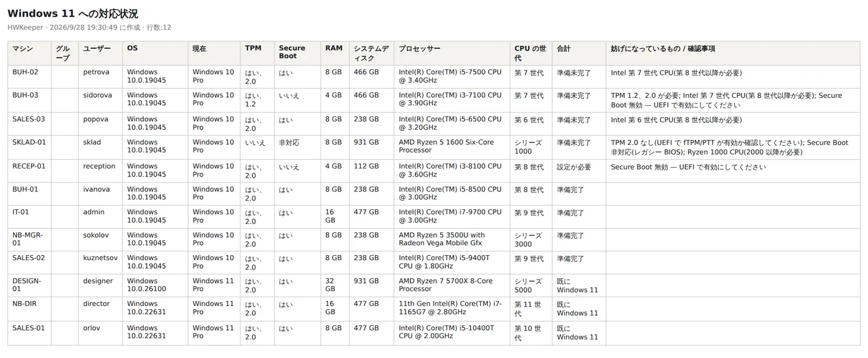The width and height of the screenshot is (868, 358).
Task: Click machine name 'NB-MGR-01'
Action: coord(28,239)
